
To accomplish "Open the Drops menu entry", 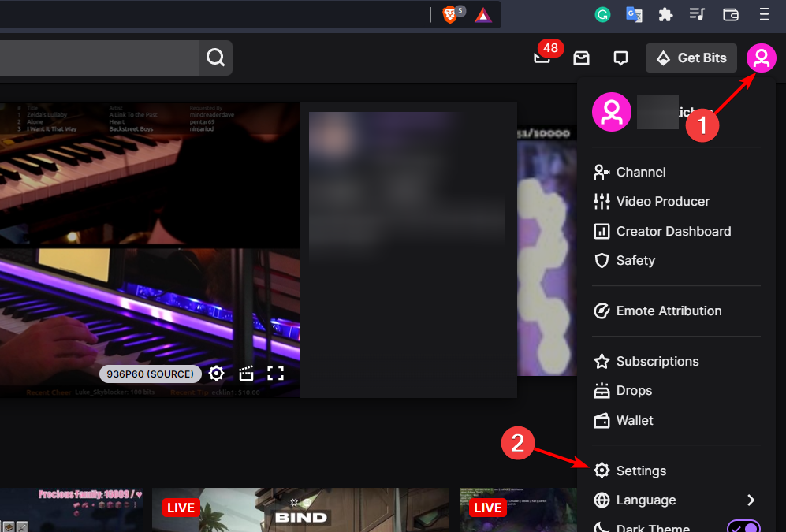I will click(676, 391).
